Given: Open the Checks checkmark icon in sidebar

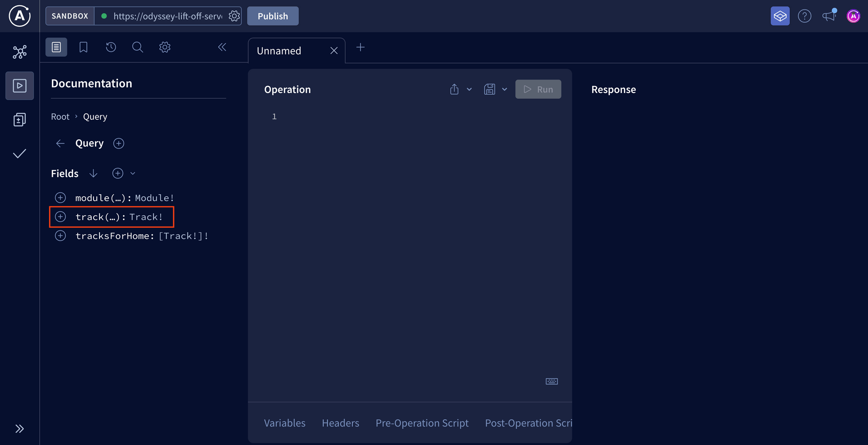Looking at the screenshot, I should (x=19, y=154).
